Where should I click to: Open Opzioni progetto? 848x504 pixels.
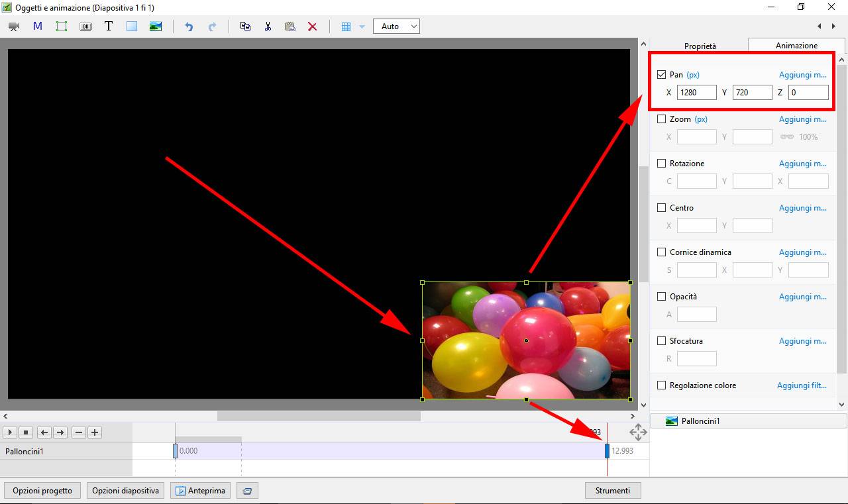(x=42, y=491)
